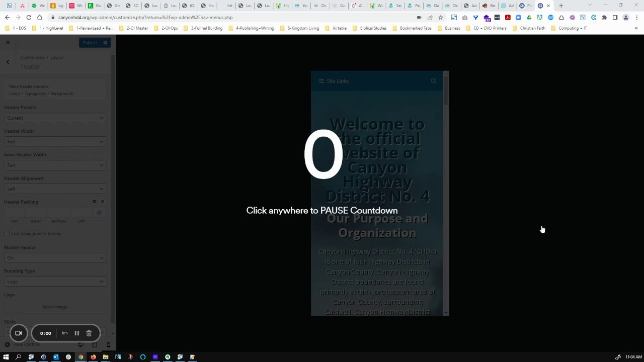Open the Branding Type dropdown

55,282
